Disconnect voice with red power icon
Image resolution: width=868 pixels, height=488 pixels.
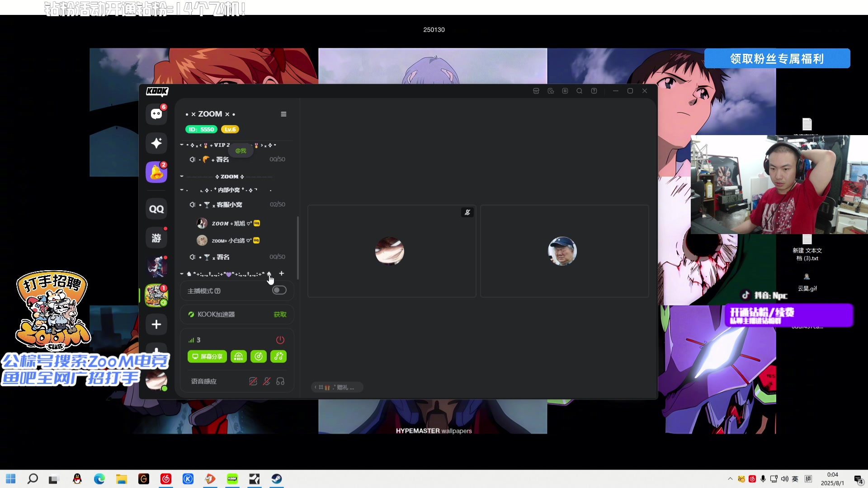[x=280, y=340]
